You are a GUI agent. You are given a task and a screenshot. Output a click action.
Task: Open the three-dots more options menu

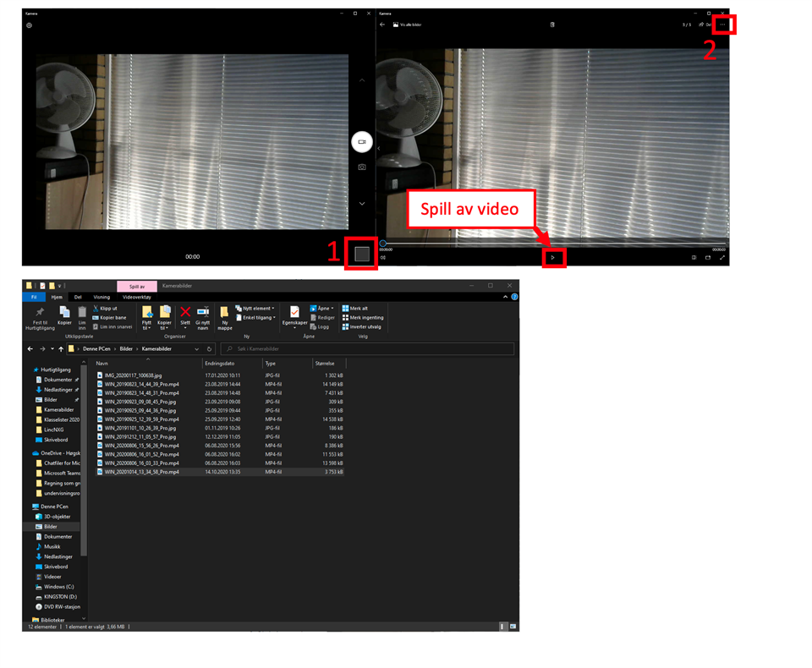coord(723,25)
